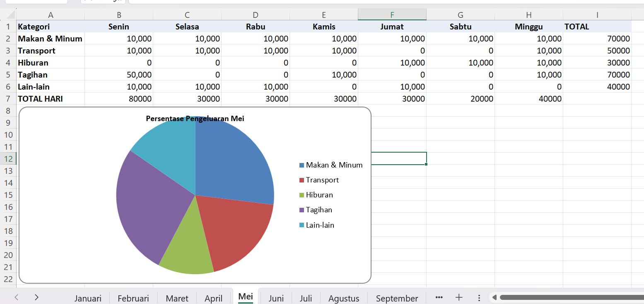This screenshot has height=304, width=644.
Task: Open hidden sheet list via ellipsis icon
Action: pyautogui.click(x=439, y=297)
